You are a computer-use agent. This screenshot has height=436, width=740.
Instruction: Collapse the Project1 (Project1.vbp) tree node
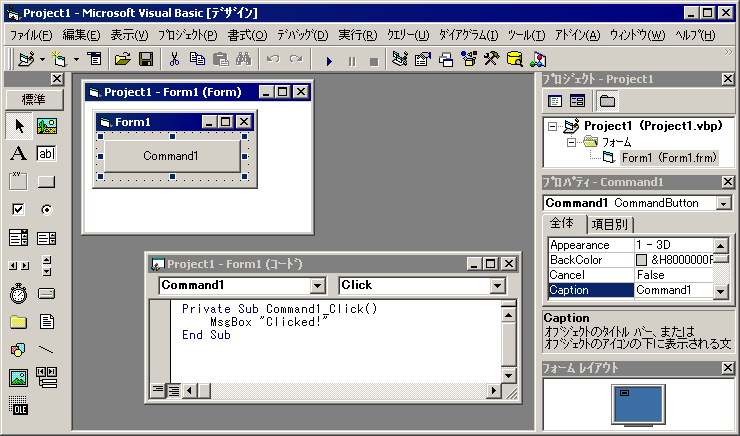click(552, 126)
